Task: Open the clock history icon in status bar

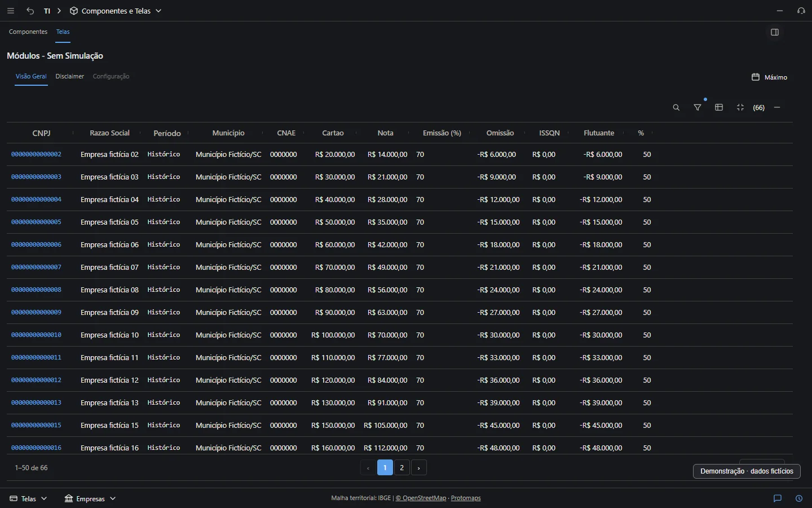Action: 799,498
